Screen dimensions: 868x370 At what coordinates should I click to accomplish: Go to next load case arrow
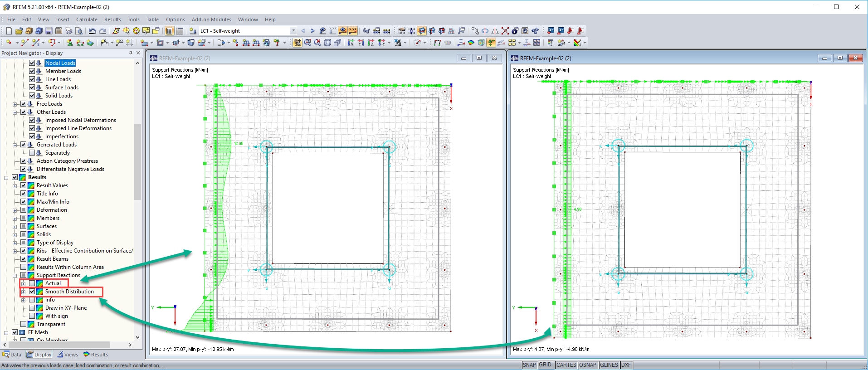tap(312, 31)
